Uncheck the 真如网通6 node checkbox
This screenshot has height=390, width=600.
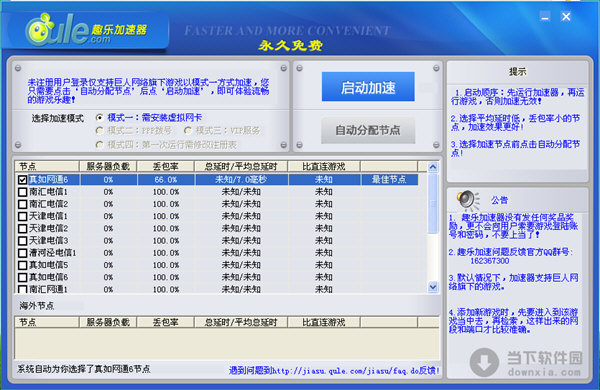[23, 179]
